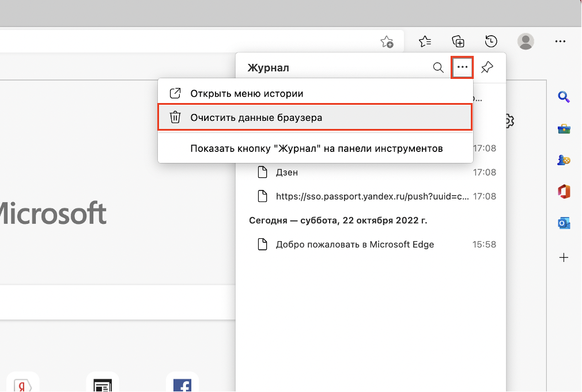Pin the Журнал history panel

click(487, 68)
